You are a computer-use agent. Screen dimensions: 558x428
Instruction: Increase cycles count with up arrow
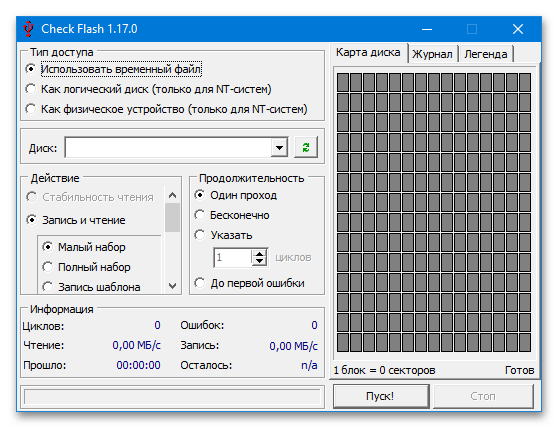click(259, 254)
